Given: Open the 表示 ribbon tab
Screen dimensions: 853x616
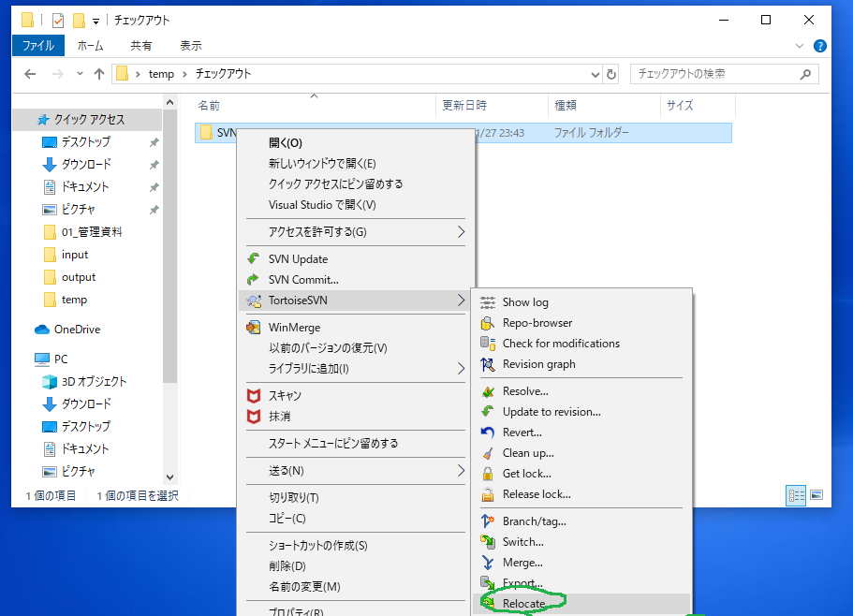Looking at the screenshot, I should pos(191,46).
